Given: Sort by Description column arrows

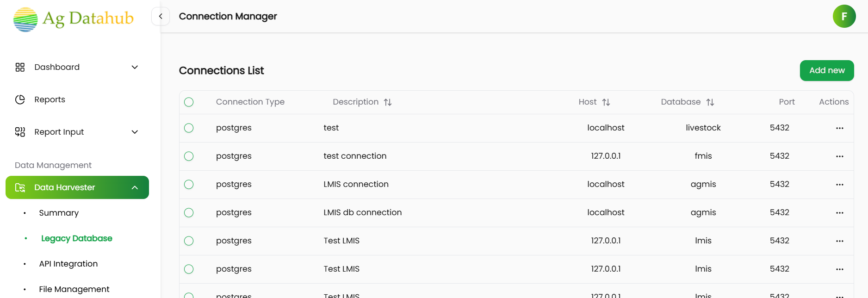Looking at the screenshot, I should pos(388,102).
